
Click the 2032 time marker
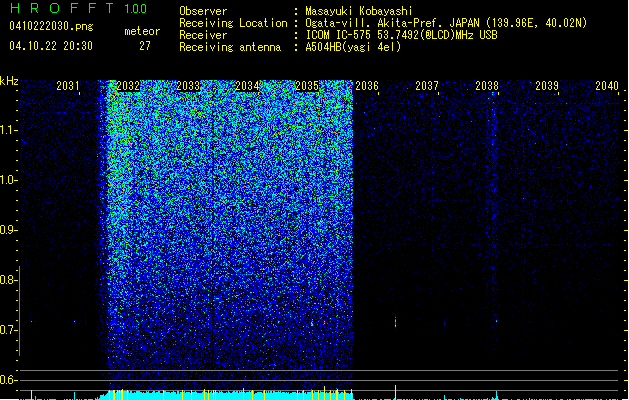(128, 86)
